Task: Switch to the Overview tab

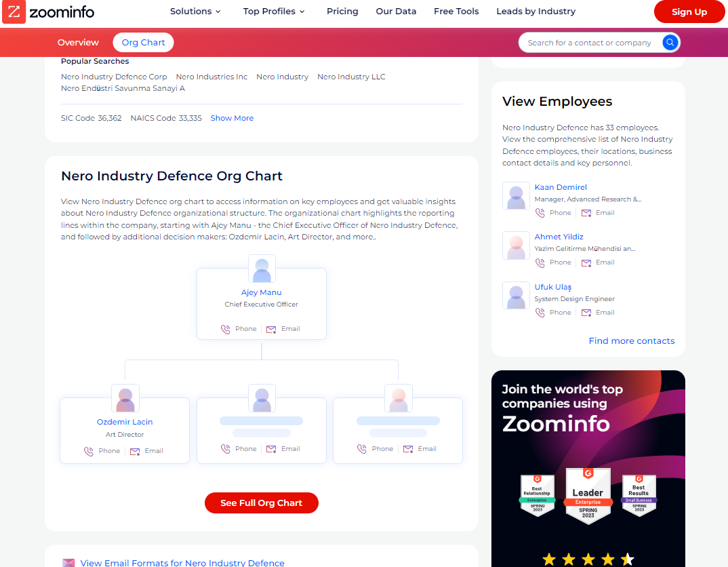Action: tap(78, 43)
